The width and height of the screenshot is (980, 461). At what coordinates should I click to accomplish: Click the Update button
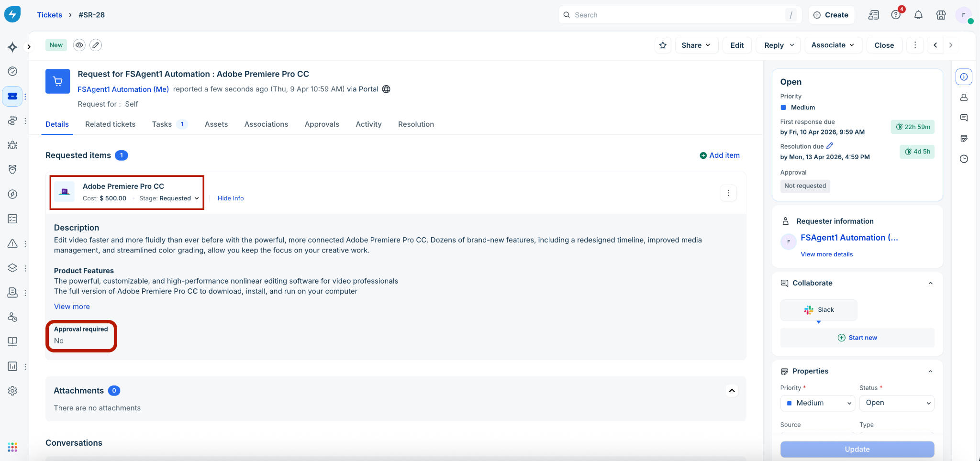857,449
